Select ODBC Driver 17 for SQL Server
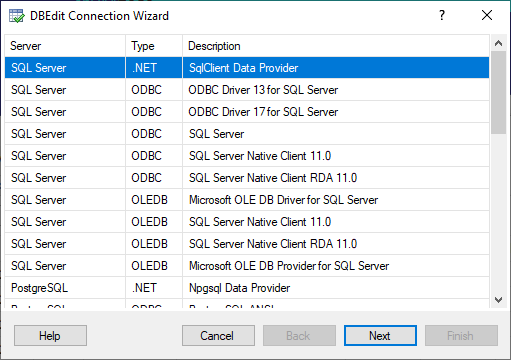 tap(247, 112)
